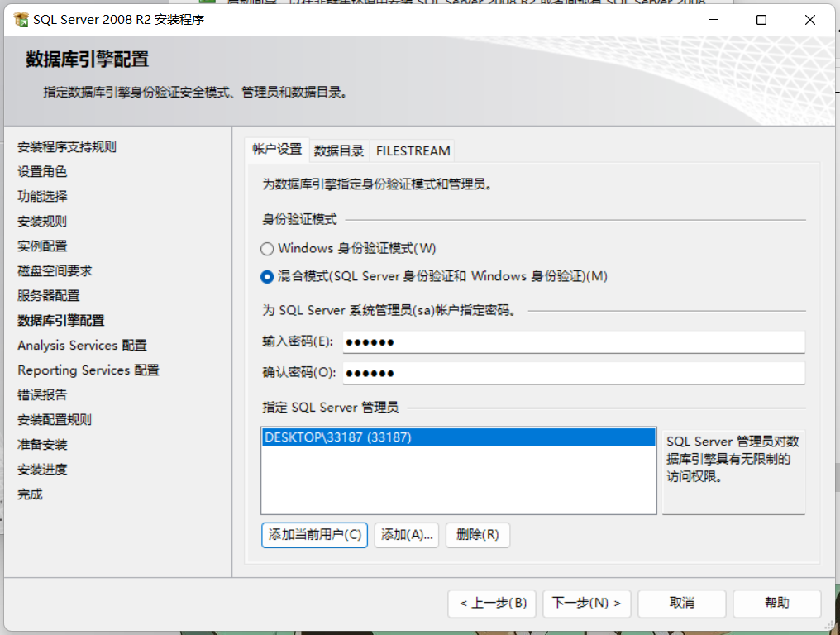Click Reporting Services 配置 step

point(88,370)
